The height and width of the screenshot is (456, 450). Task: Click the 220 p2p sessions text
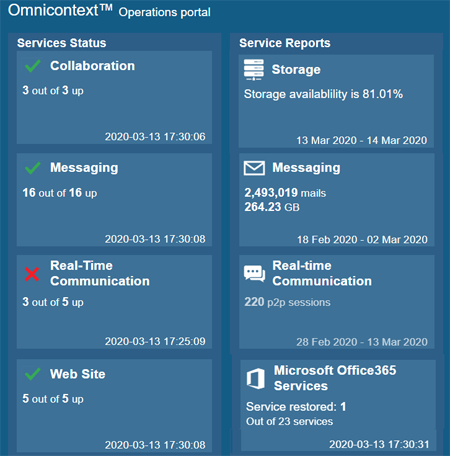point(287,302)
